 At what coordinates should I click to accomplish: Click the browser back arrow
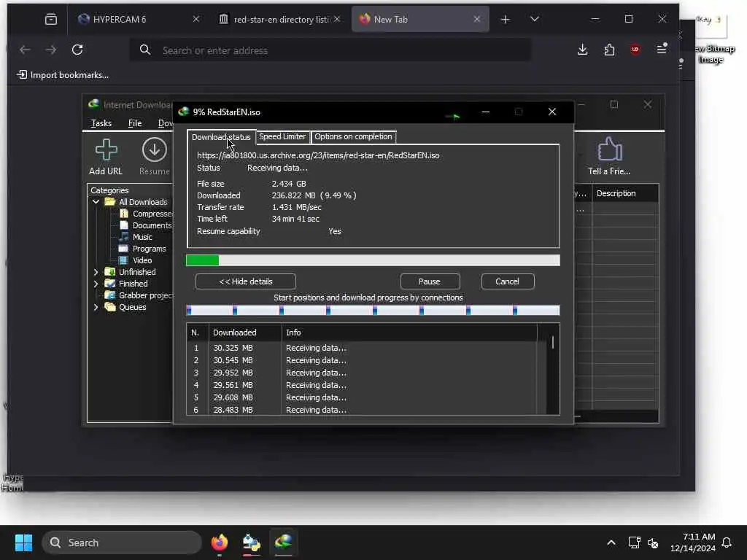pos(25,50)
